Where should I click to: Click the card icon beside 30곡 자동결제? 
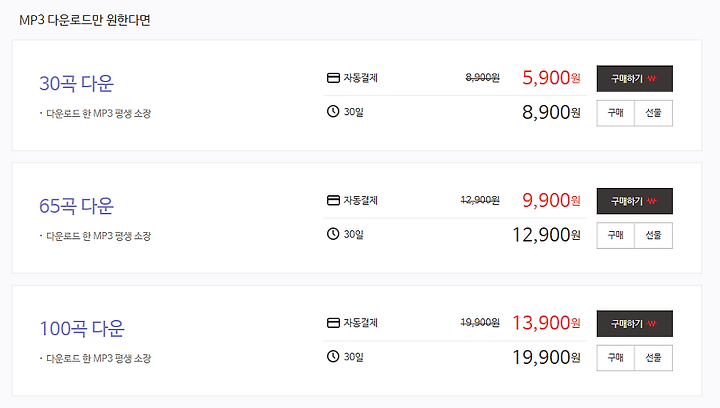click(333, 78)
